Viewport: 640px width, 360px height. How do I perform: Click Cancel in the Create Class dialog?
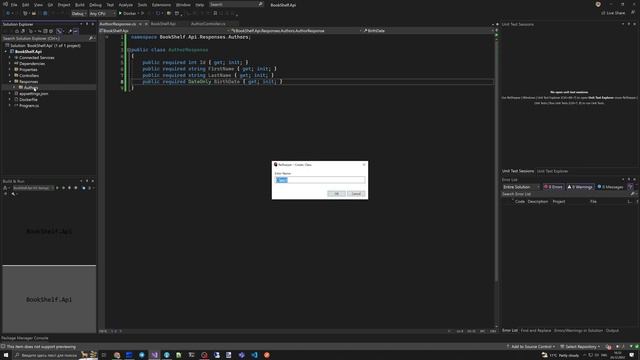click(356, 193)
